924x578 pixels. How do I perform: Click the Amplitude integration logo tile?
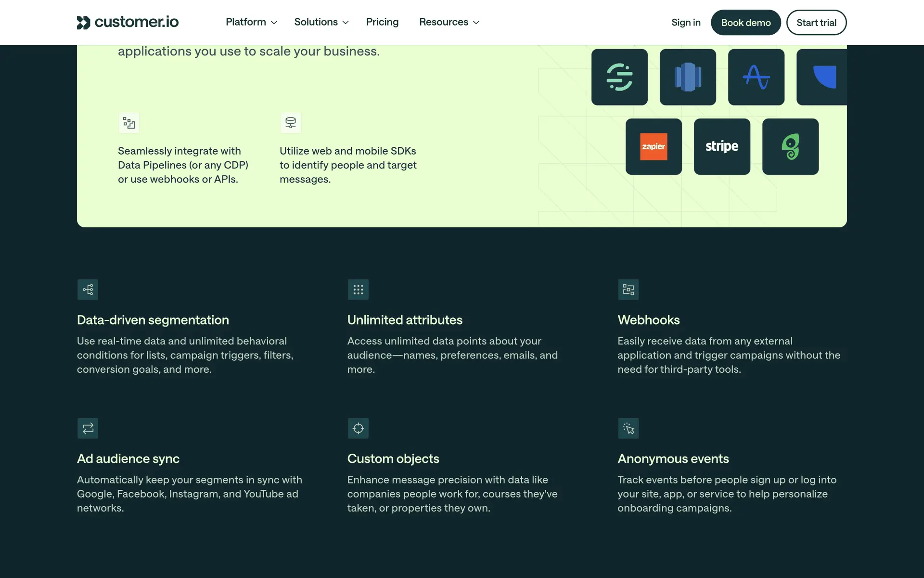tap(756, 77)
